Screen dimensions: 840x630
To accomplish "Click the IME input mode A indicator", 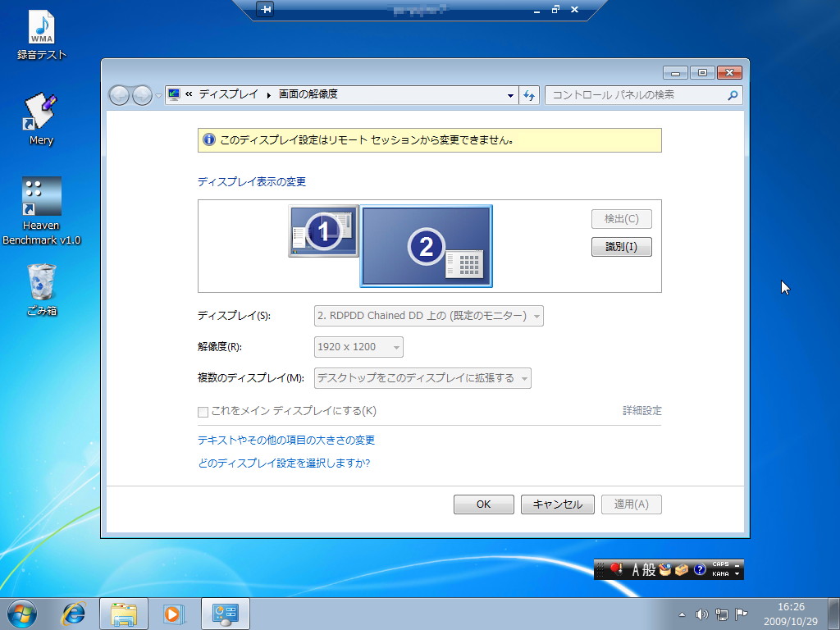I will [x=635, y=569].
